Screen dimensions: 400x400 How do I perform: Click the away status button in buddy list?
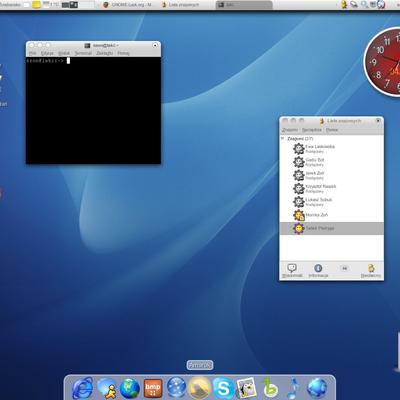371,271
